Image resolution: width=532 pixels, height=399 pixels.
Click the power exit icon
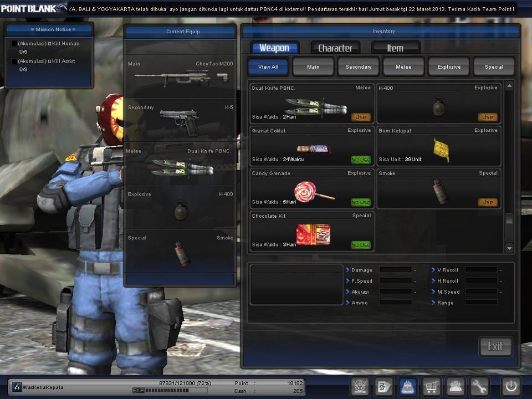click(x=511, y=386)
